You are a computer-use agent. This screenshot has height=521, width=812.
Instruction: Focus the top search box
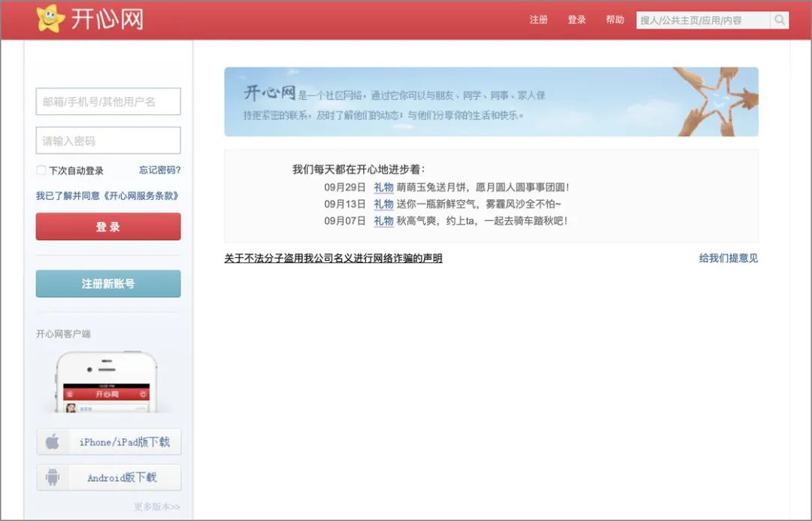click(x=703, y=20)
